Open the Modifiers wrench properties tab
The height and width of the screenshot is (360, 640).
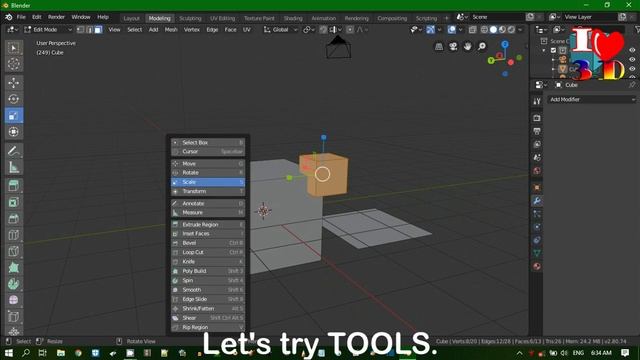[537, 200]
